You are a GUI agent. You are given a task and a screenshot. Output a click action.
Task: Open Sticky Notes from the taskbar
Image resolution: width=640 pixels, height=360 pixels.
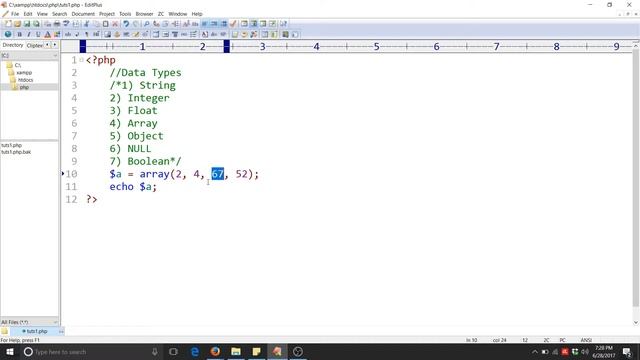(256, 351)
